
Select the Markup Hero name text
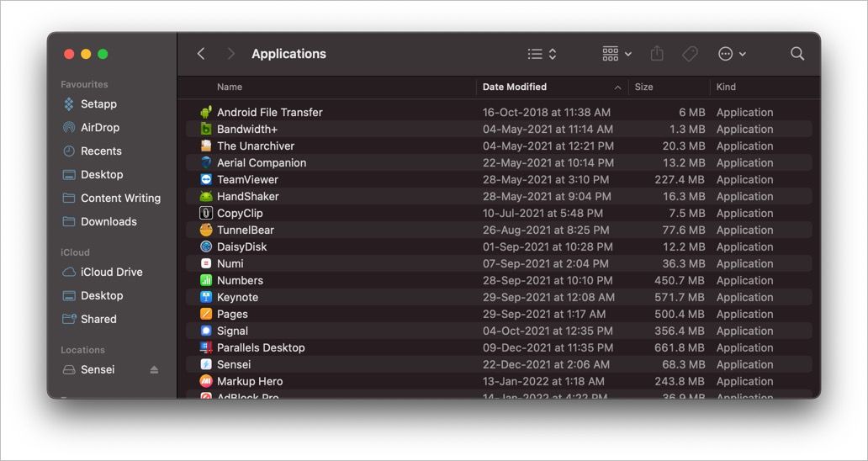pyautogui.click(x=250, y=381)
